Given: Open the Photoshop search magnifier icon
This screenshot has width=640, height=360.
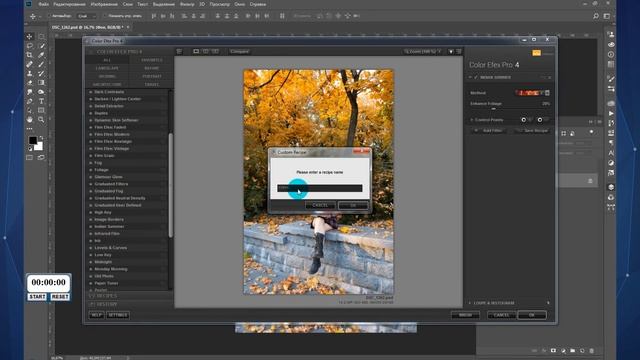Looking at the screenshot, I should coord(596,16).
